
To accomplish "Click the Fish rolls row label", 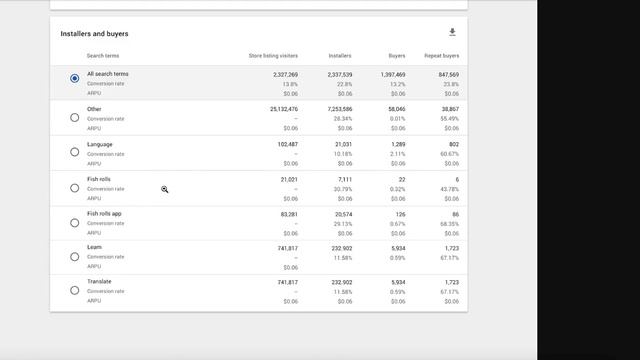I will (99, 179).
